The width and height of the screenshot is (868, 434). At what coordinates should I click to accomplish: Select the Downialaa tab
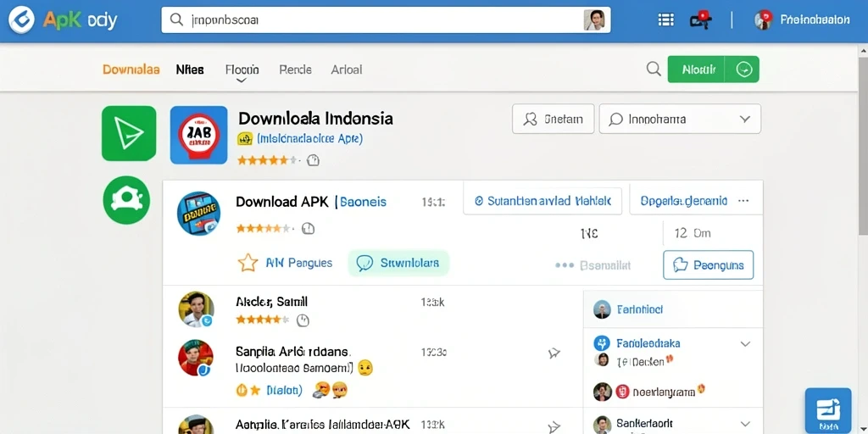click(131, 70)
